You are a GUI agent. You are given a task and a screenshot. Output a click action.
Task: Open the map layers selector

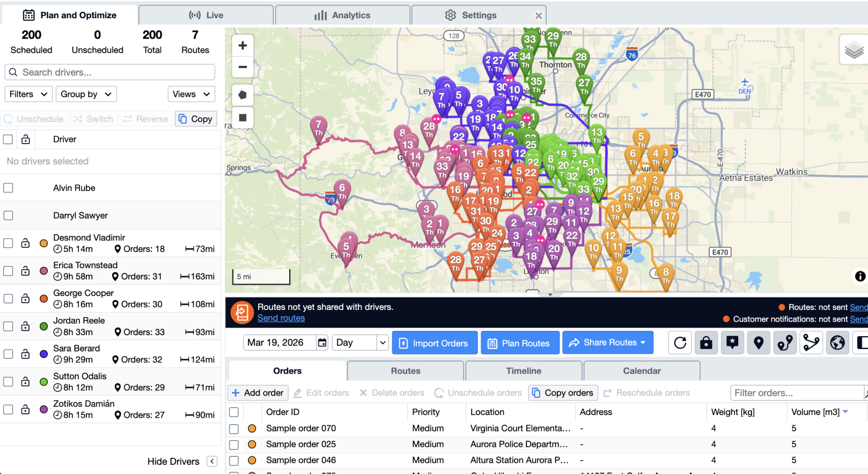[854, 50]
